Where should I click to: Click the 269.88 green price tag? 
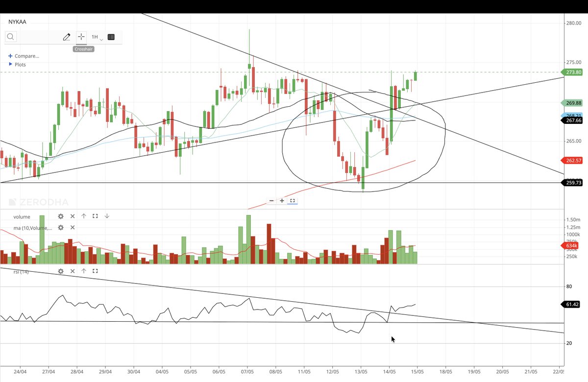pyautogui.click(x=572, y=103)
